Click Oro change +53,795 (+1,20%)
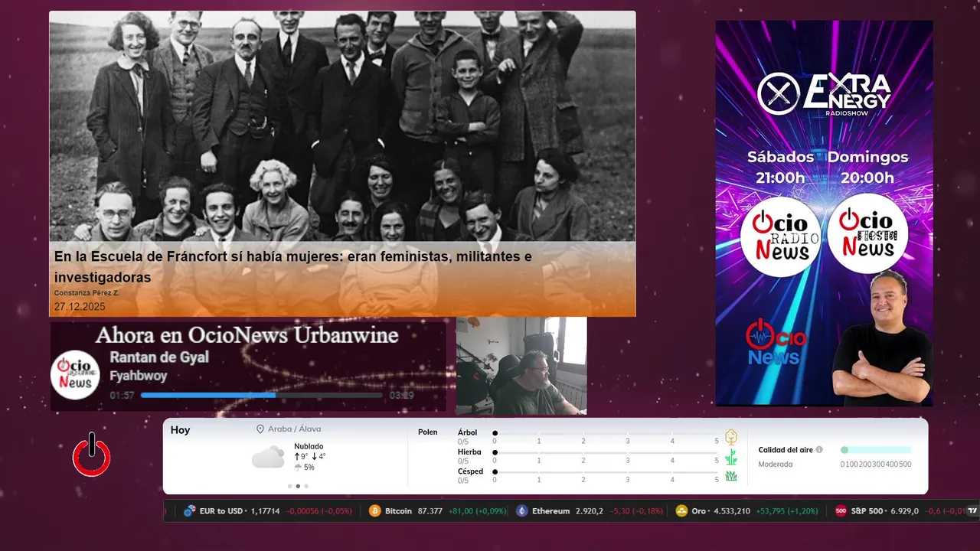This screenshot has height=551, width=980. click(x=787, y=510)
